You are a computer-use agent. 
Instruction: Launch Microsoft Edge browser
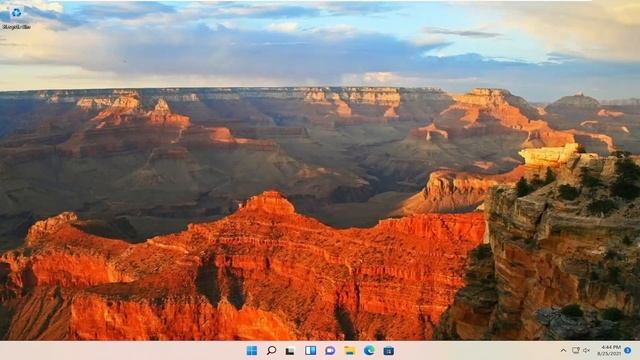[x=369, y=350]
